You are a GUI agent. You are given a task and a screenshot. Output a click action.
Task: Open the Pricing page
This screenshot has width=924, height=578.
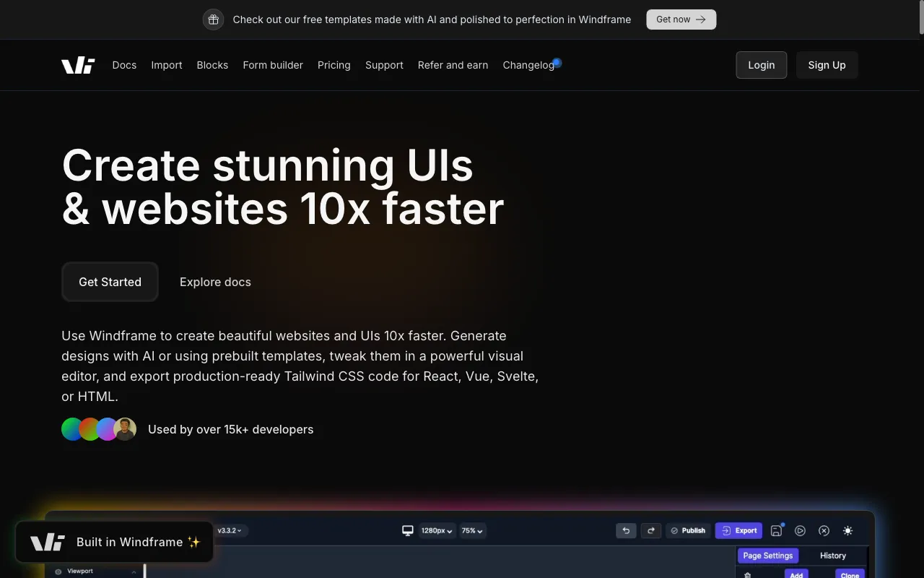click(x=334, y=65)
